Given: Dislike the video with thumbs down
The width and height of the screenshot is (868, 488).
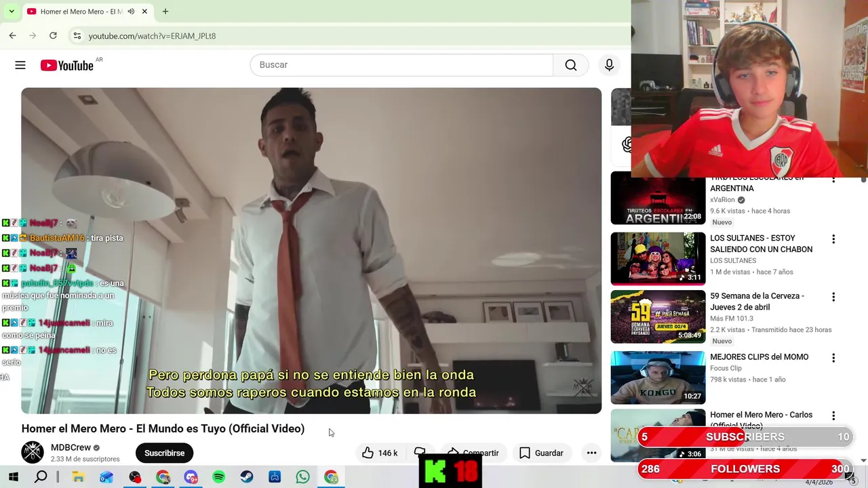Looking at the screenshot, I should tap(420, 453).
